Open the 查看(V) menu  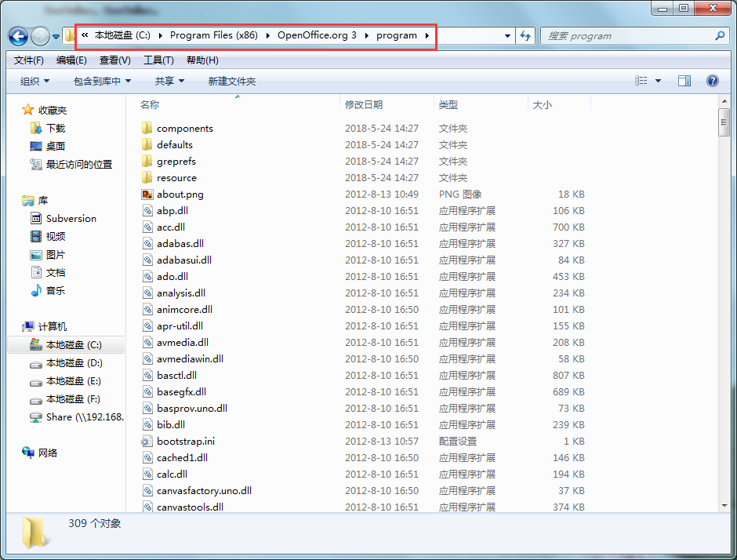(x=114, y=60)
